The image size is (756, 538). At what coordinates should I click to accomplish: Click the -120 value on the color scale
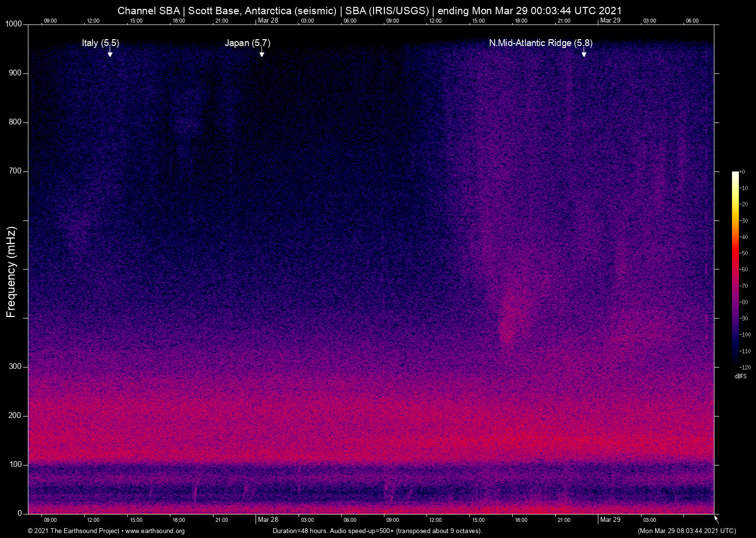[745, 367]
